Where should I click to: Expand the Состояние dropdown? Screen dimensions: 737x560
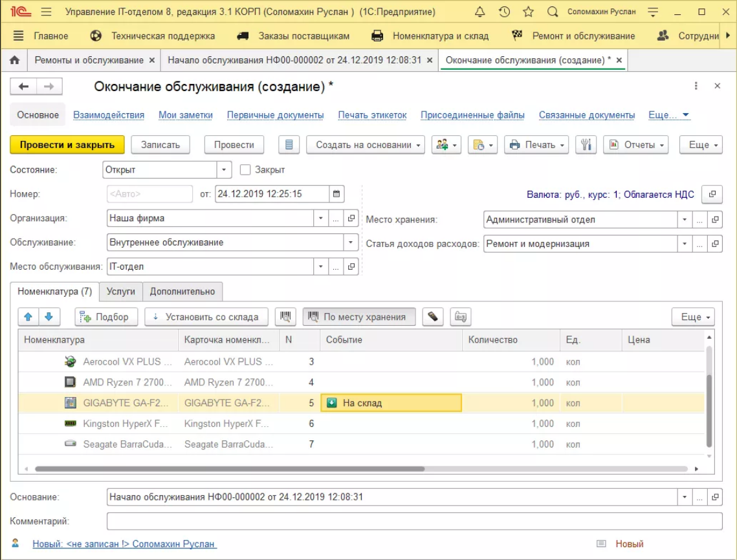[x=224, y=170]
